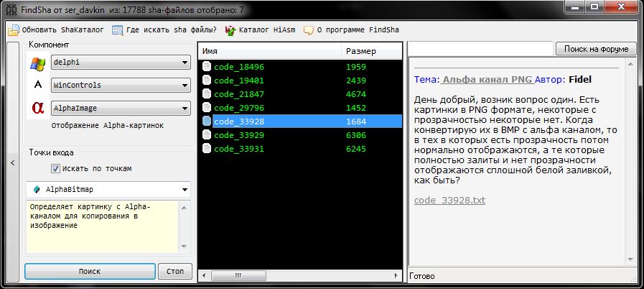Screen dimensions: 644x289
Task: Toggle the Искать по точкам checkbox
Action: click(x=55, y=168)
